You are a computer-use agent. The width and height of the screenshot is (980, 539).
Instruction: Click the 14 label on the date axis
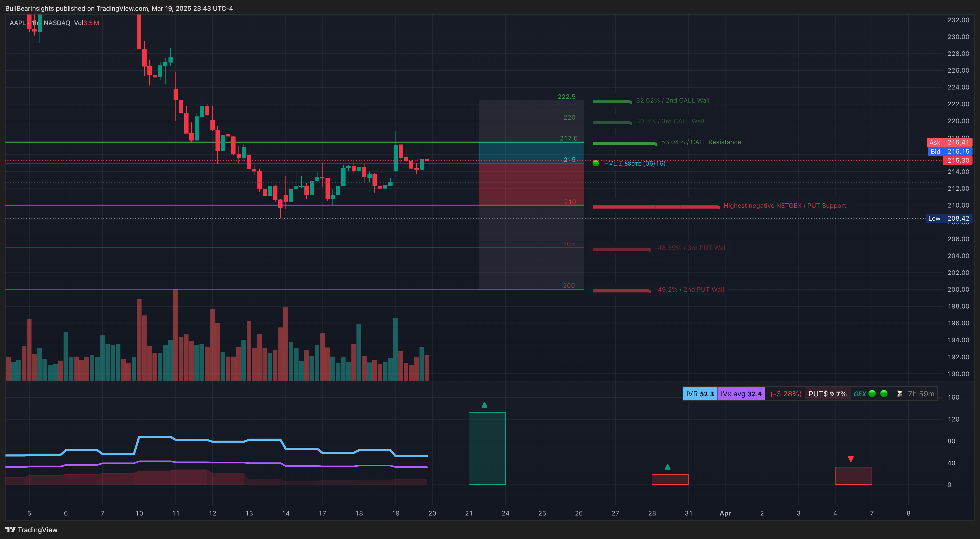(x=286, y=513)
